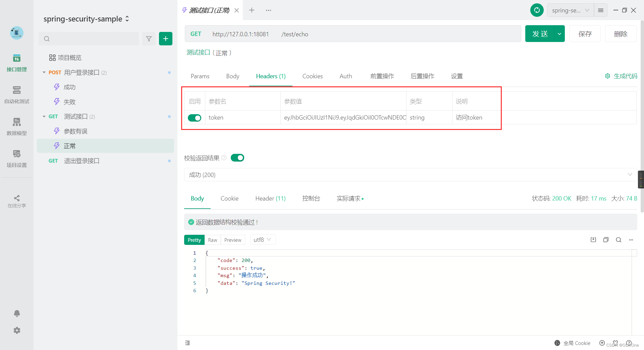Open the 控制台 response tab
The height and width of the screenshot is (350, 644).
click(311, 199)
